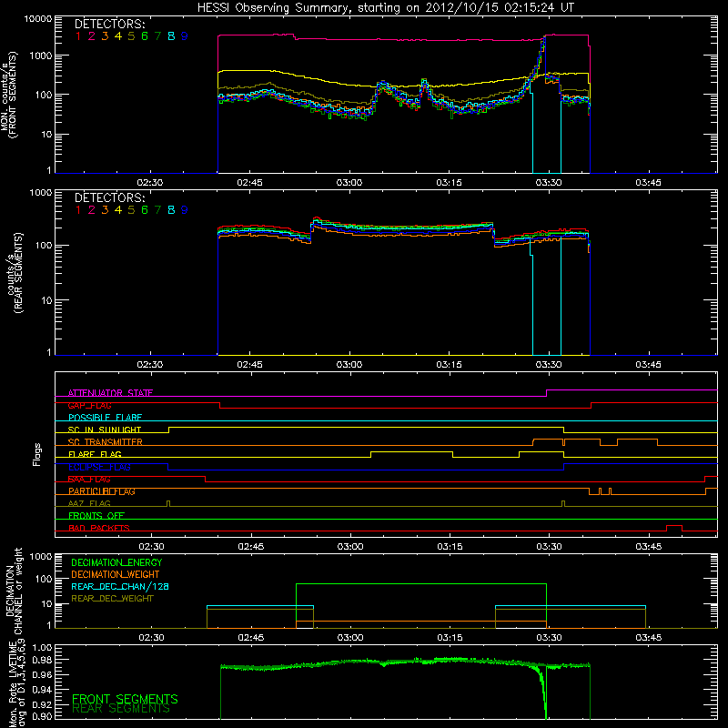The height and width of the screenshot is (728, 728).
Task: Select magenta detector 2 in rear segments legend
Action: [92, 210]
